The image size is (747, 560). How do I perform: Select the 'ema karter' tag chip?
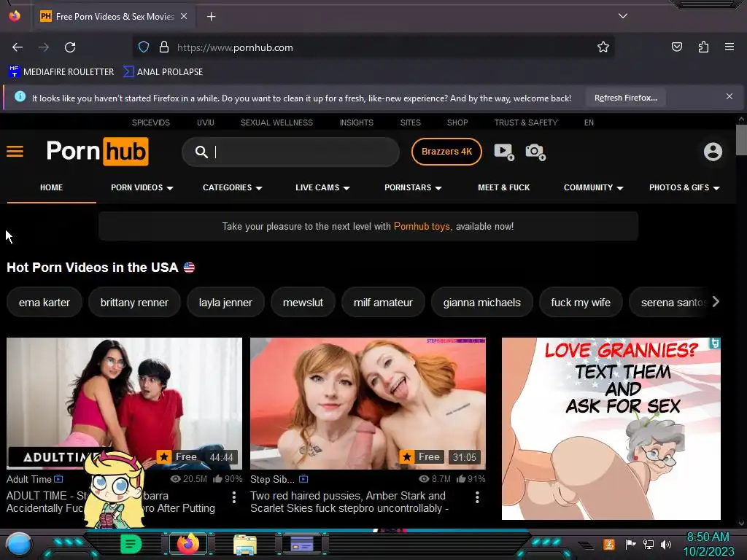click(44, 303)
